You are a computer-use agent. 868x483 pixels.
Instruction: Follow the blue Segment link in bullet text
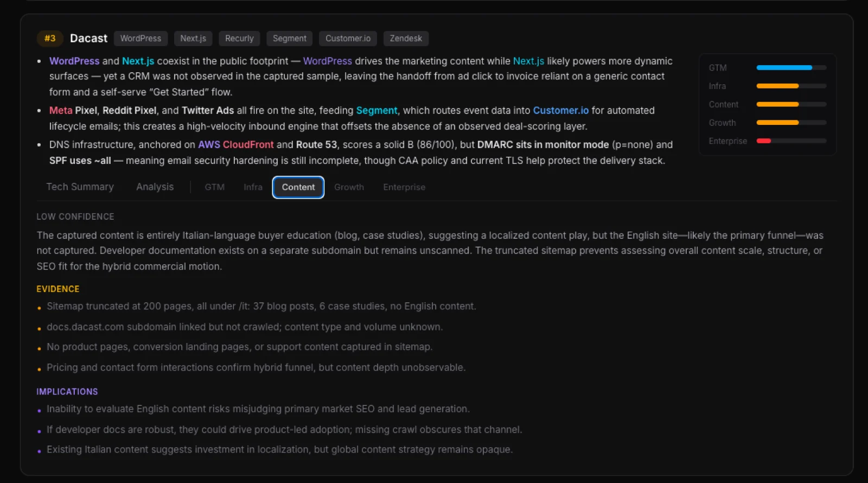coord(376,110)
